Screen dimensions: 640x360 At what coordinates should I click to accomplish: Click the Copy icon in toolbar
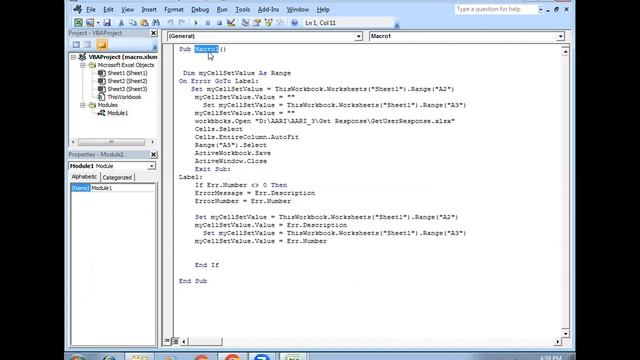(x=133, y=23)
